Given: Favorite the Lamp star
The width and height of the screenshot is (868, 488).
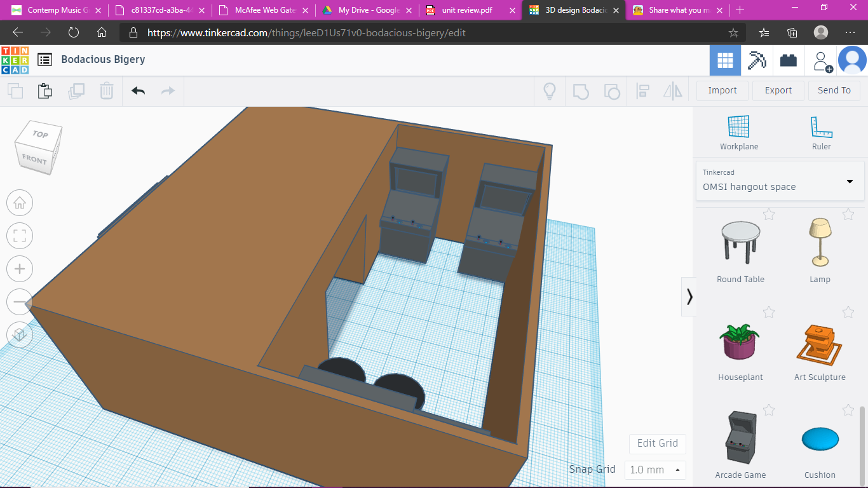Looking at the screenshot, I should pos(848,214).
